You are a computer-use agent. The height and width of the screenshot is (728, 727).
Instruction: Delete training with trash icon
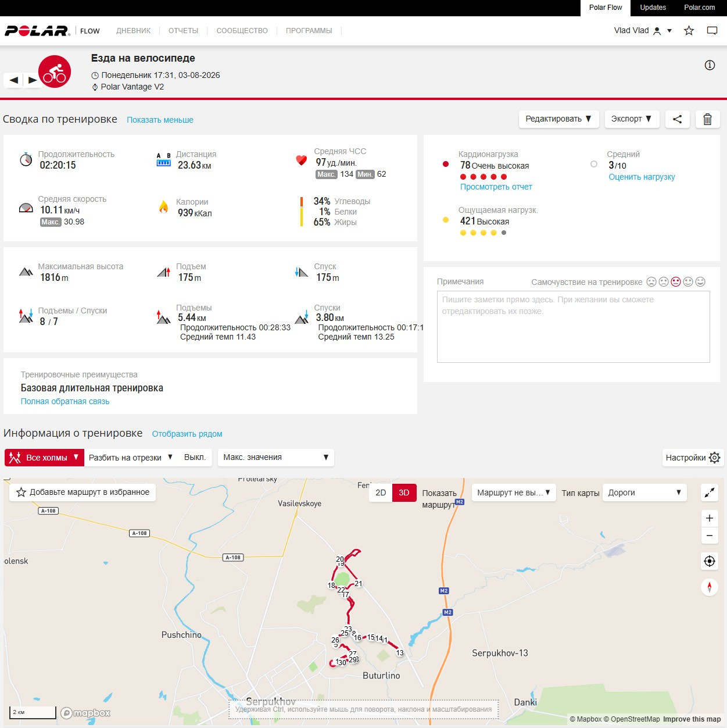pyautogui.click(x=707, y=119)
